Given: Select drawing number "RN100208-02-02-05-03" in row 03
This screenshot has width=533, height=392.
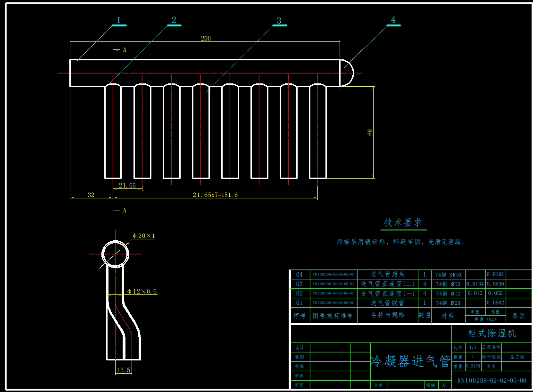Looking at the screenshot, I should click(333, 284).
